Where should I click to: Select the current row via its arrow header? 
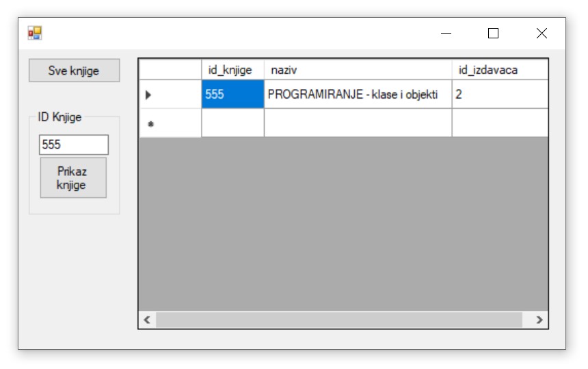170,94
